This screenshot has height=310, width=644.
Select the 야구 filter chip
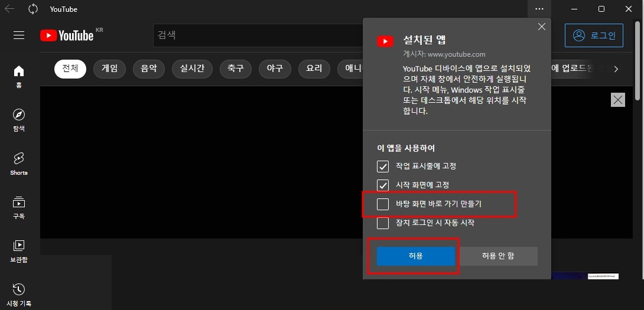(x=275, y=69)
